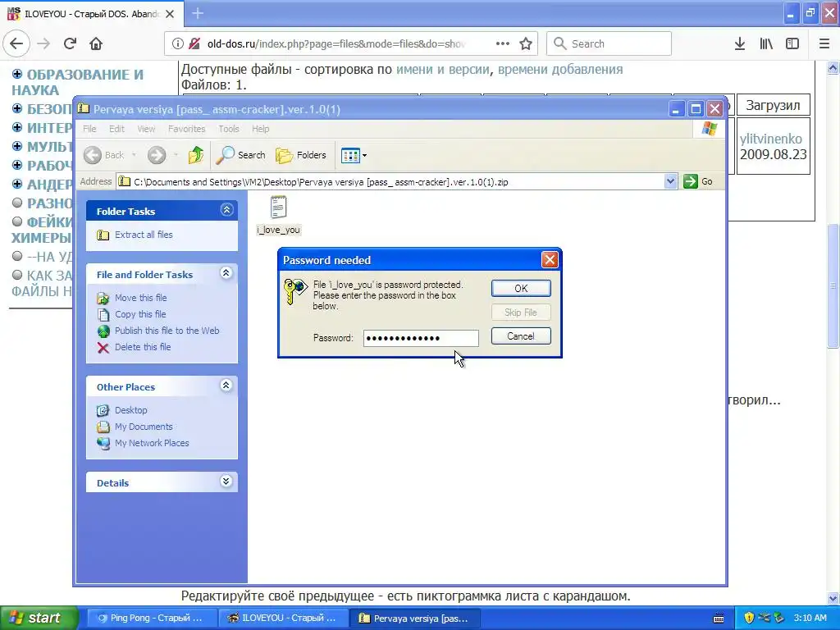Close the ILOVEYOU browser tab

click(x=170, y=14)
